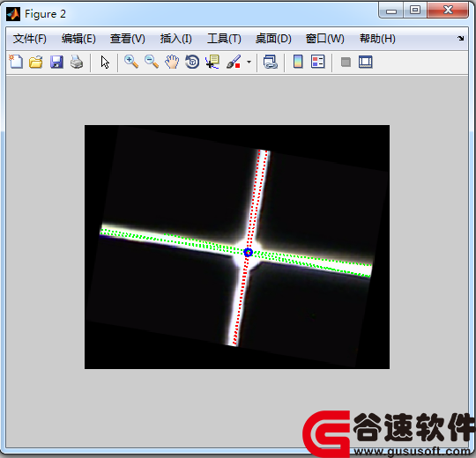Click the dock figure arrow in menu bar
The image size is (476, 458).
pyautogui.click(x=461, y=38)
